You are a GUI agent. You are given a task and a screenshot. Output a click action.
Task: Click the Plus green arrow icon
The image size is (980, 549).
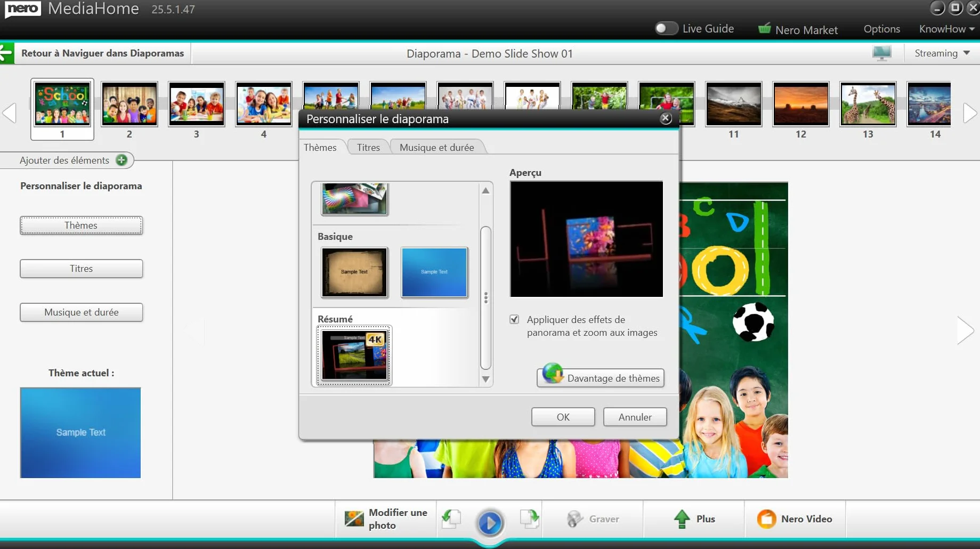[x=682, y=519]
